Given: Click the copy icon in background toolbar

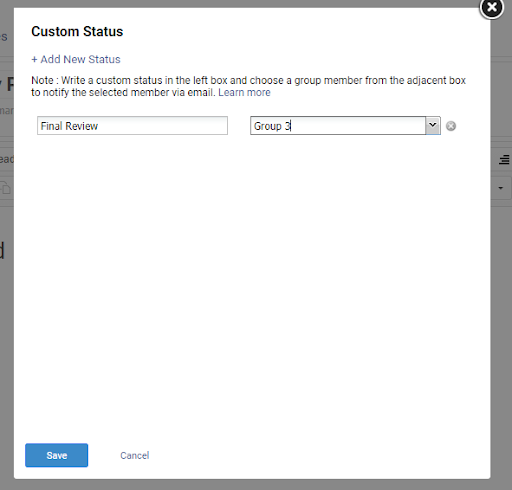Looking at the screenshot, I should pyautogui.click(x=6, y=188).
